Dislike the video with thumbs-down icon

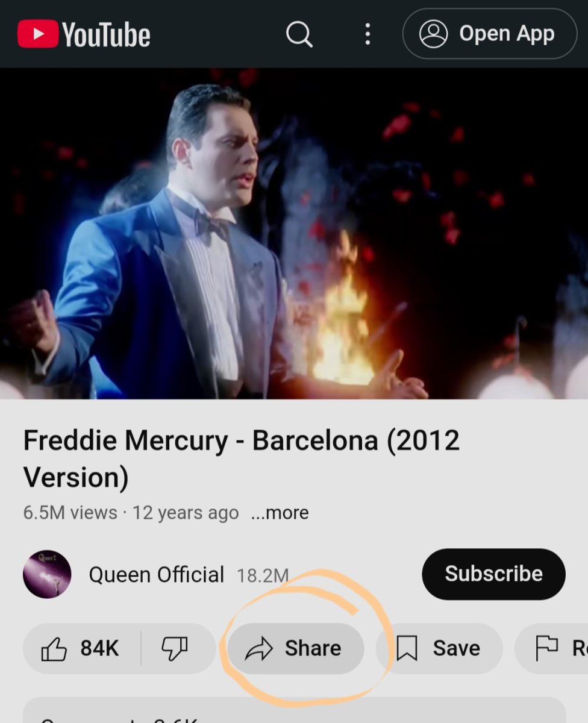(x=175, y=648)
